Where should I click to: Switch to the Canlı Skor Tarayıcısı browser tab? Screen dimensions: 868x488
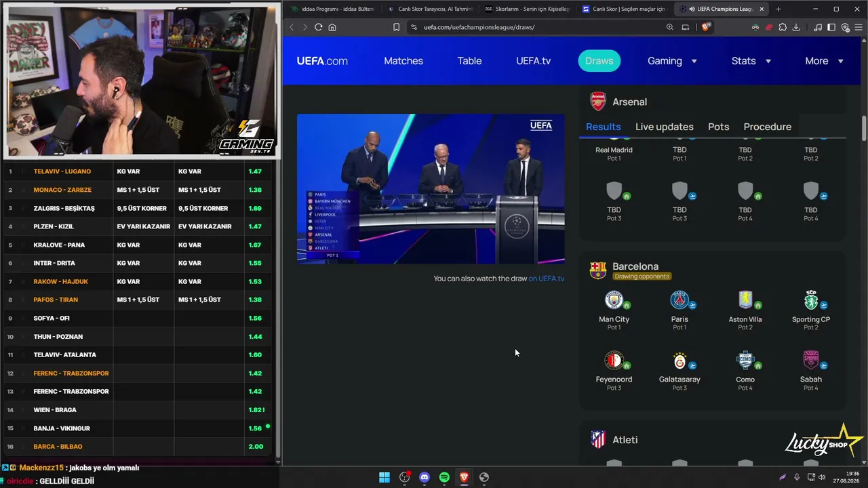431,9
